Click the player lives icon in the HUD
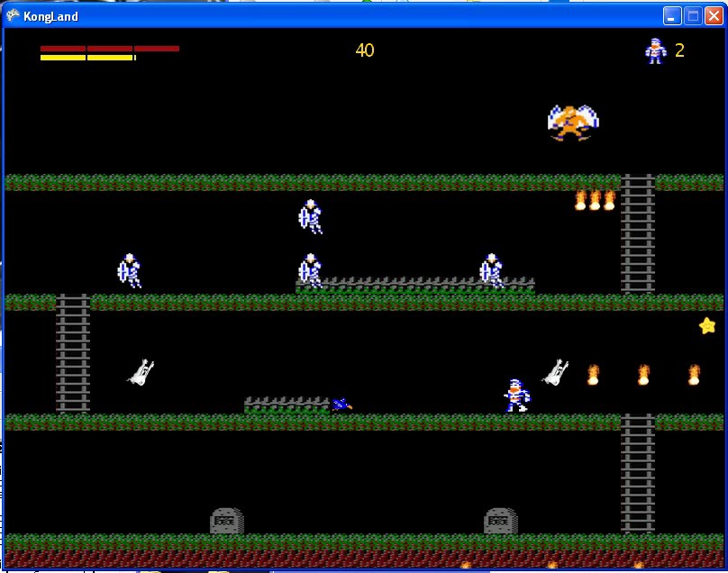This screenshot has height=573, width=728. [x=656, y=50]
